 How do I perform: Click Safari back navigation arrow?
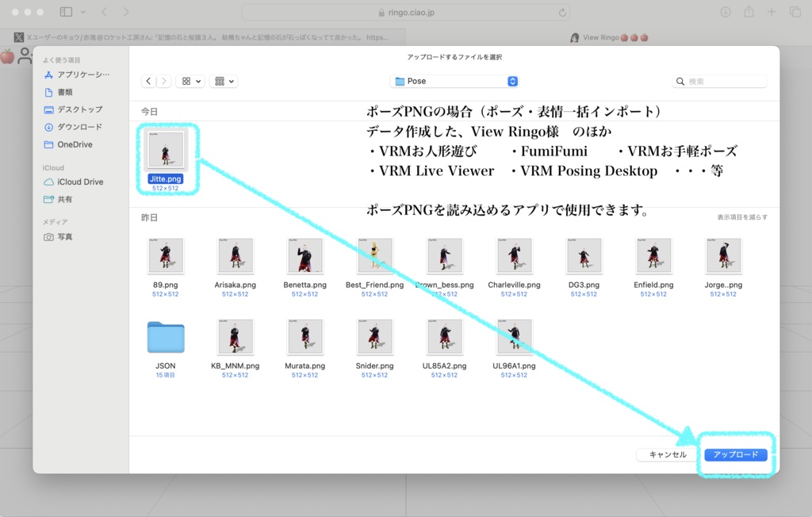104,12
